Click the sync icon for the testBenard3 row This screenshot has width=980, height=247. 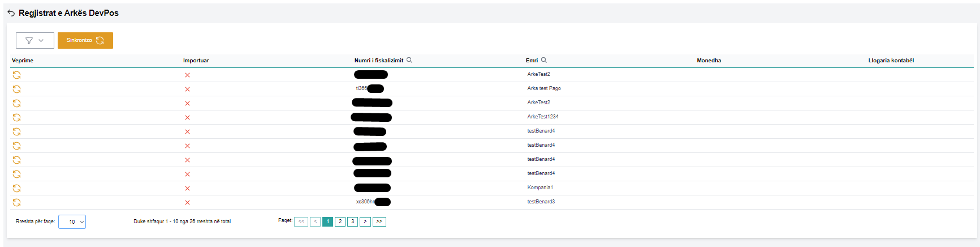pyautogui.click(x=16, y=202)
